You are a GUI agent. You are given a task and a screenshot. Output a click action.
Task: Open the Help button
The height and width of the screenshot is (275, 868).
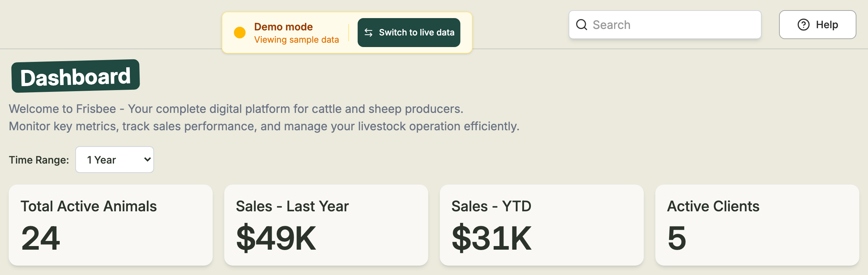click(x=817, y=25)
